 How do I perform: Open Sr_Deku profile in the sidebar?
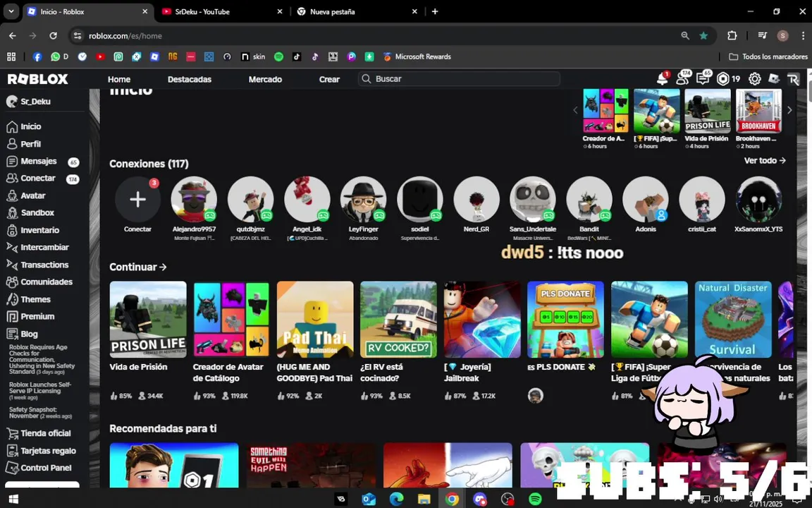click(29, 102)
